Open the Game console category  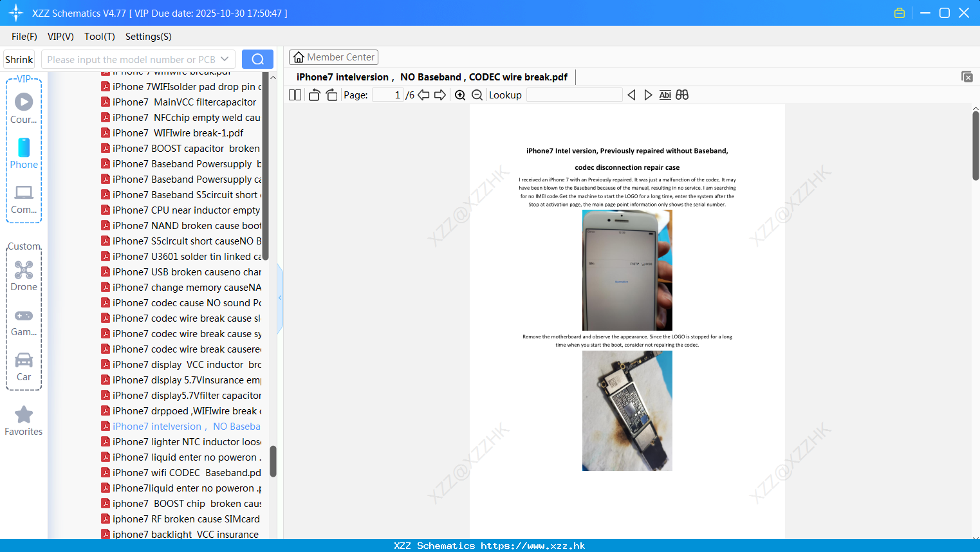click(24, 322)
